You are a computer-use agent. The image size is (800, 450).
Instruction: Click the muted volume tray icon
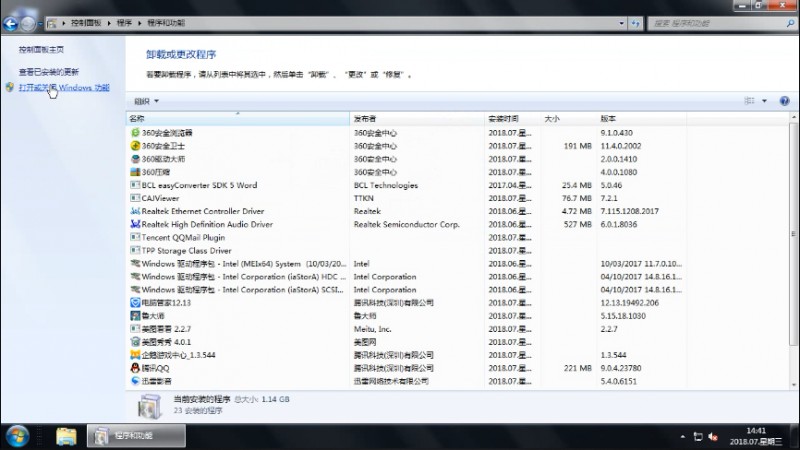(713, 437)
